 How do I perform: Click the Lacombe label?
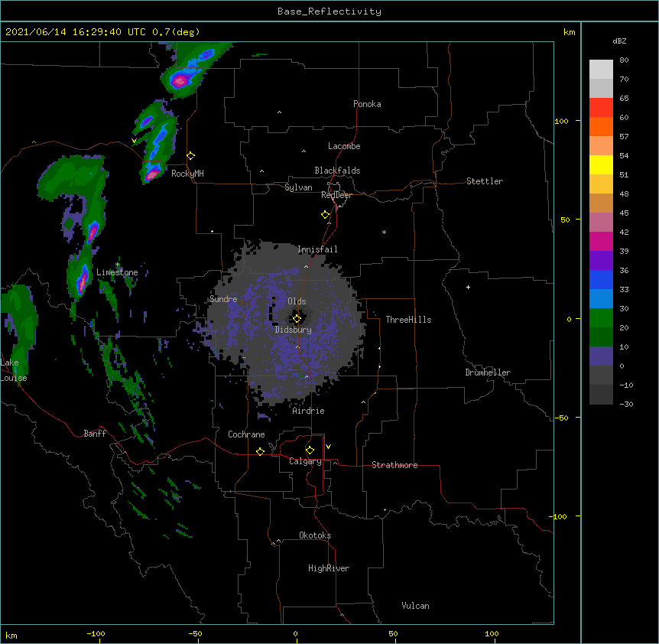[x=344, y=146]
